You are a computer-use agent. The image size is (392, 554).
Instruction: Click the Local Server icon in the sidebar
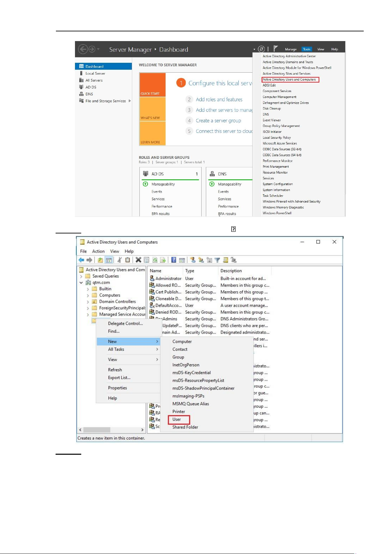coord(81,73)
